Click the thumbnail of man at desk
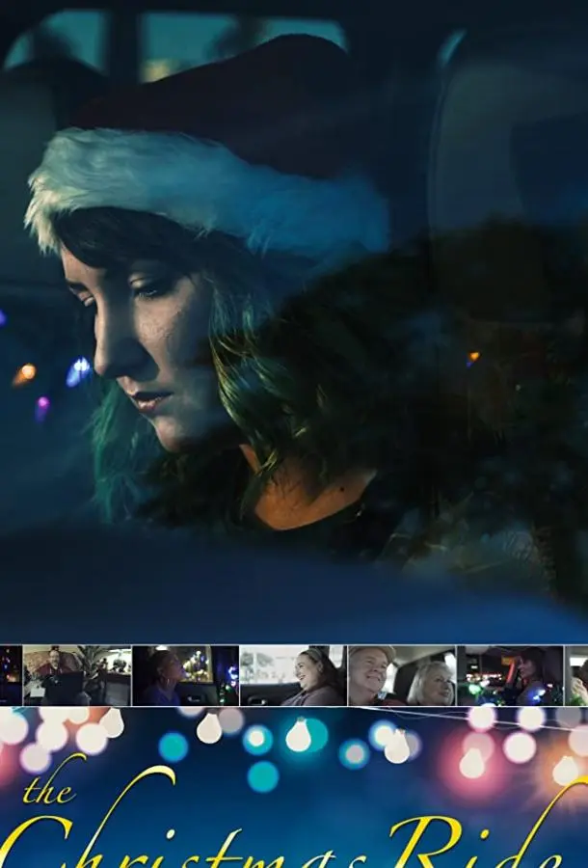The height and width of the screenshot is (868, 588). click(76, 675)
